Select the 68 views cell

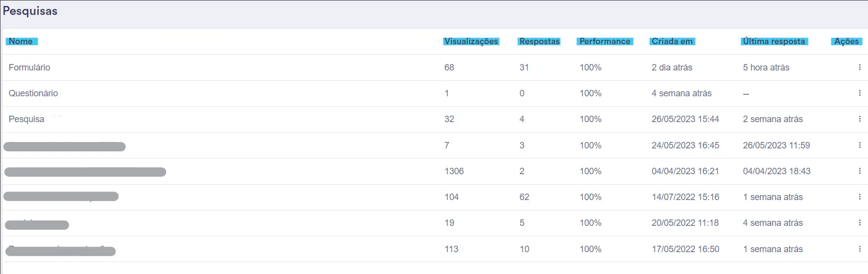click(x=449, y=68)
